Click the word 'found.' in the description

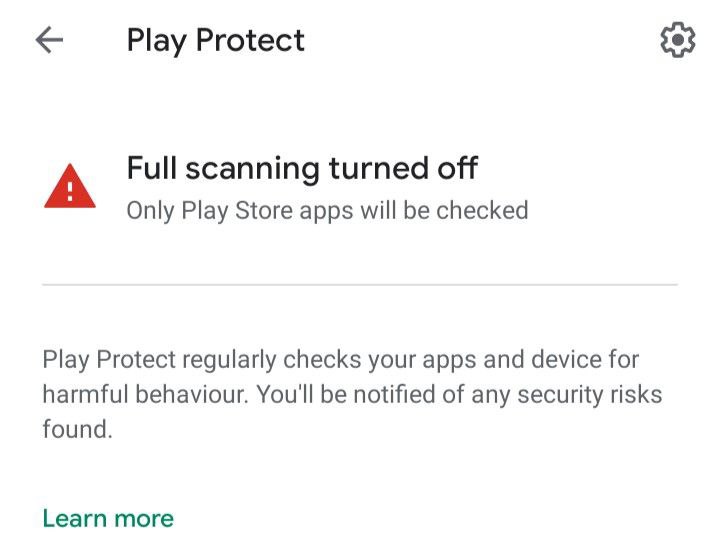pos(78,429)
